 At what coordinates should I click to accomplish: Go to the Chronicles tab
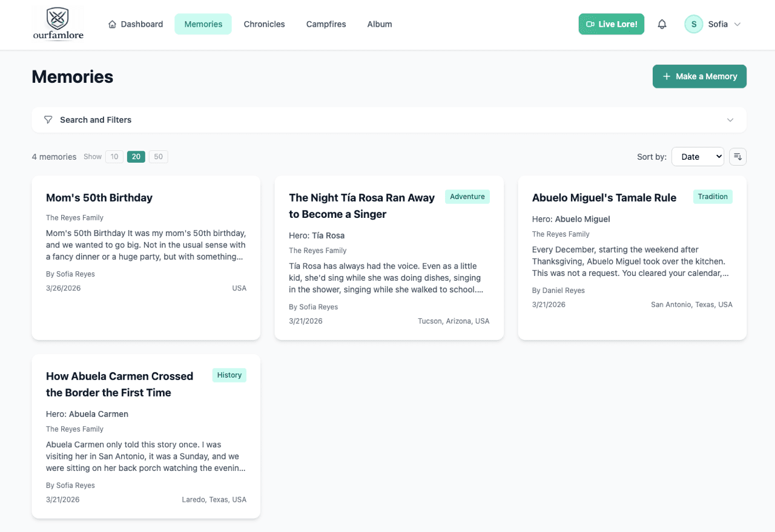(x=264, y=24)
